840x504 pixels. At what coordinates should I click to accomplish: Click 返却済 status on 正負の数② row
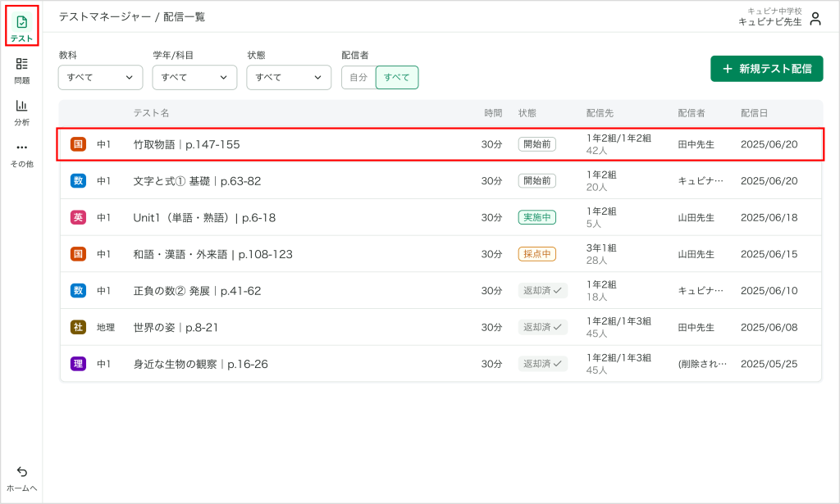pos(543,291)
